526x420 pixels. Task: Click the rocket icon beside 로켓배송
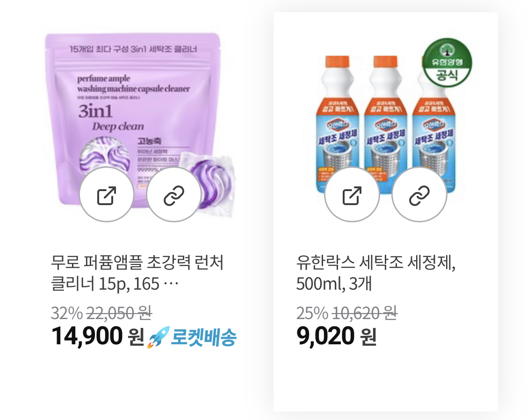(x=159, y=336)
